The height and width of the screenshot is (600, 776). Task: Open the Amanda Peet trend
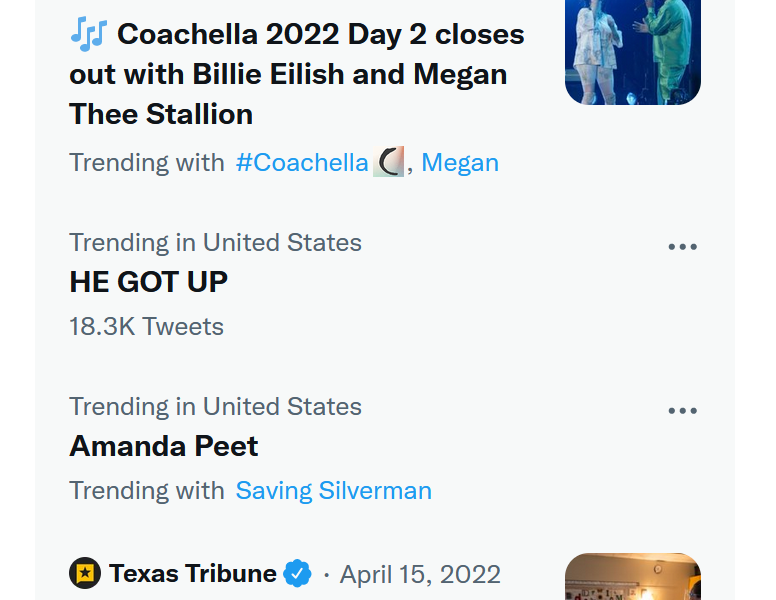163,446
